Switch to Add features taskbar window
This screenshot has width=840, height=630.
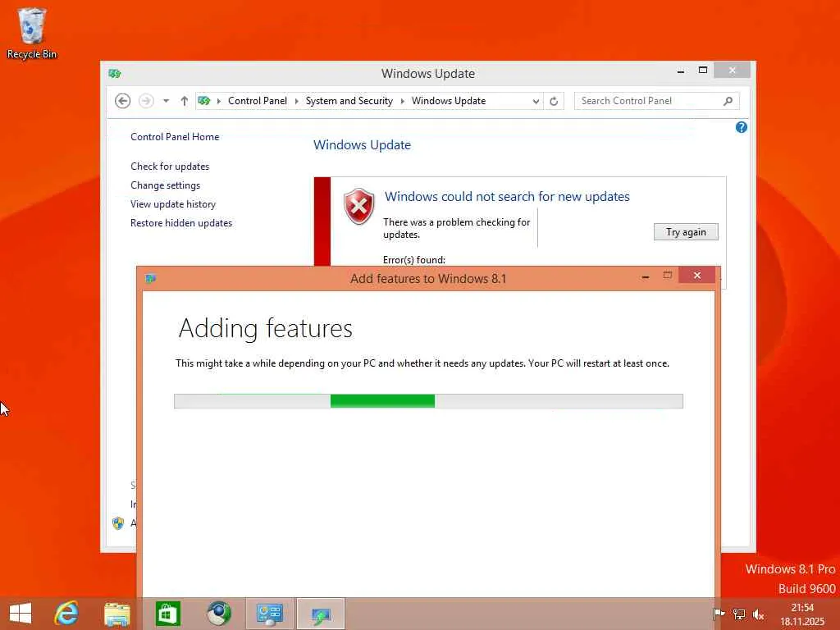click(321, 614)
